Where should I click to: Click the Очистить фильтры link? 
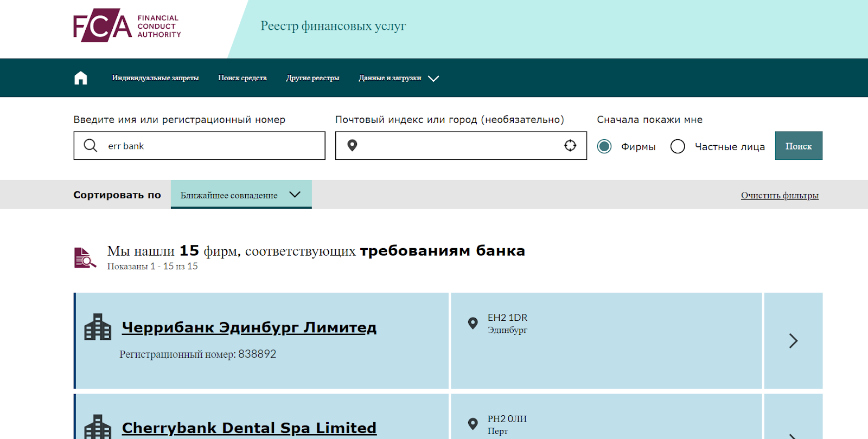click(780, 195)
